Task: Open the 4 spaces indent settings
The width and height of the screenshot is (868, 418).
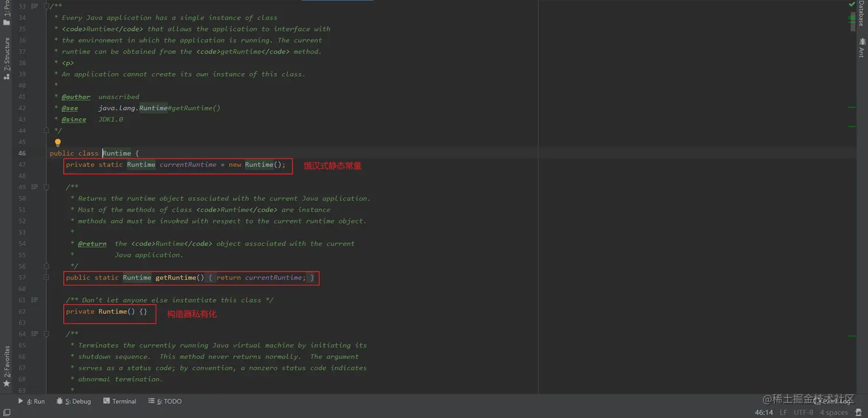Action: [x=834, y=412]
